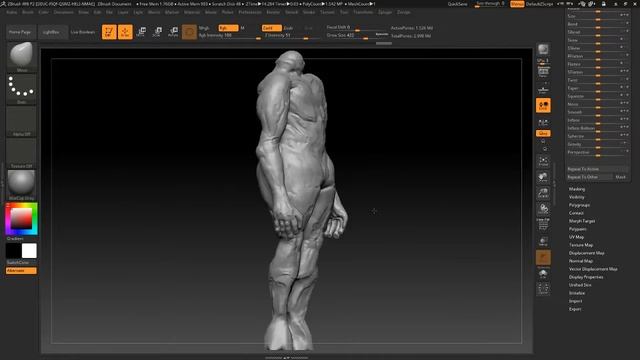Toggle the orange Menus button
The width and height of the screenshot is (640, 360).
pos(517,4)
